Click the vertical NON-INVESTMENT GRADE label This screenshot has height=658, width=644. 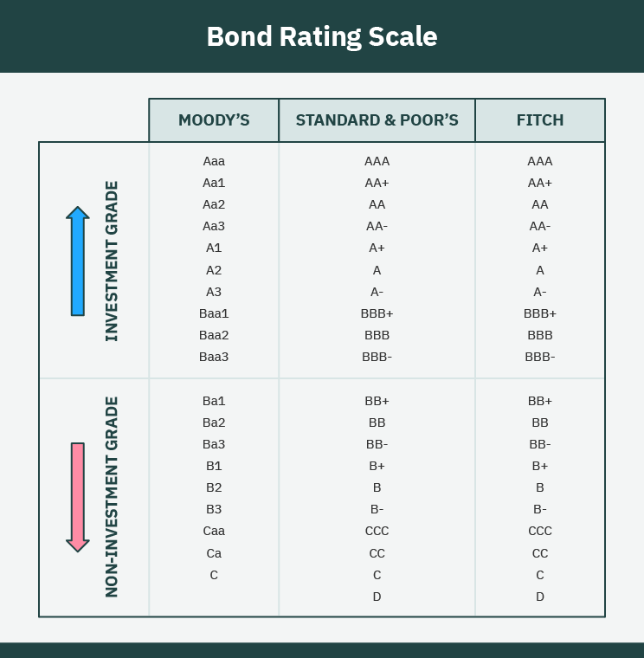pyautogui.click(x=112, y=497)
